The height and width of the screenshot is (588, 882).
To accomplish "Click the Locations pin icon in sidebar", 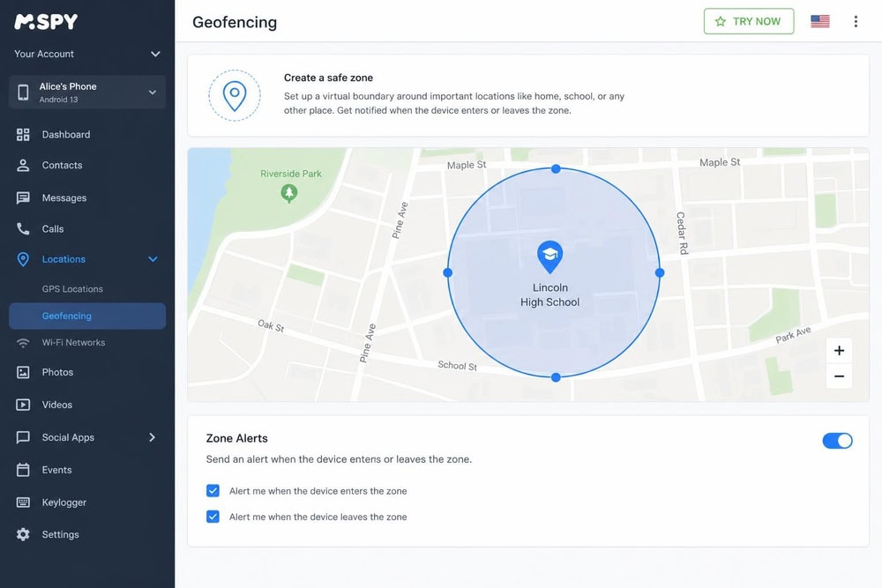I will 23,259.
